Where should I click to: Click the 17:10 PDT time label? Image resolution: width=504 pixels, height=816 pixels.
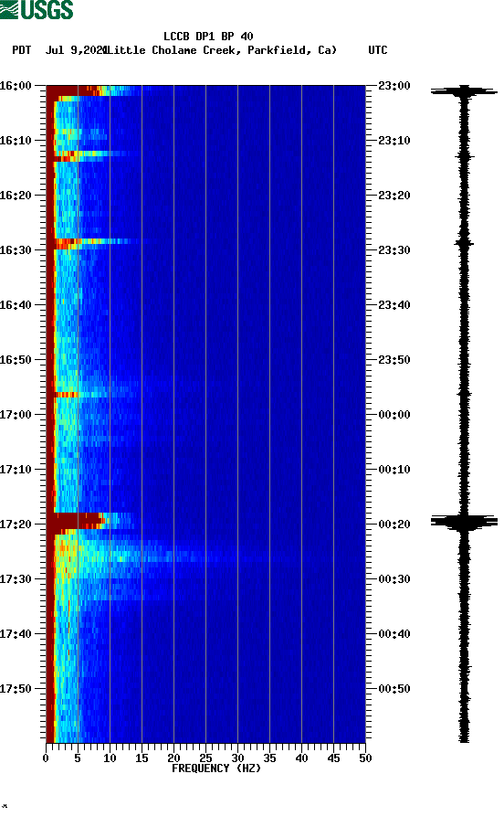(x=16, y=470)
